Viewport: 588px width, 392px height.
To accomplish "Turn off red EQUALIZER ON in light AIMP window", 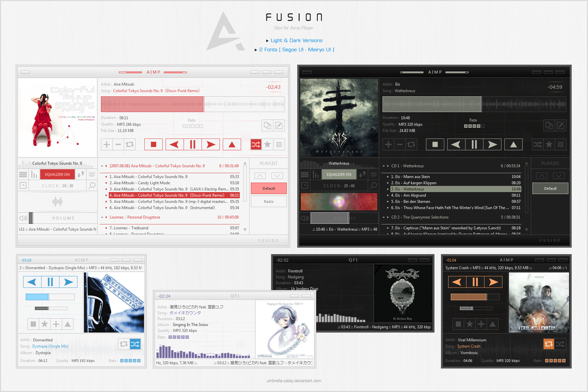I will tap(57, 174).
